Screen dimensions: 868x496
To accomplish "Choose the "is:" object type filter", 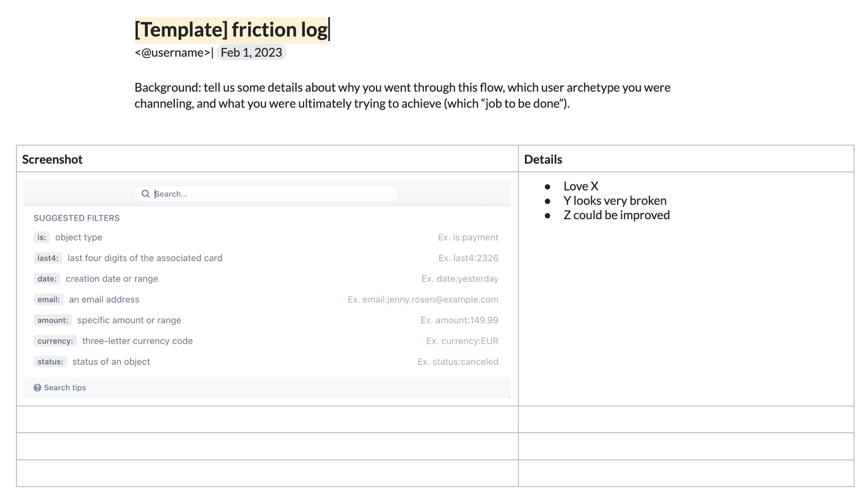I will (42, 237).
